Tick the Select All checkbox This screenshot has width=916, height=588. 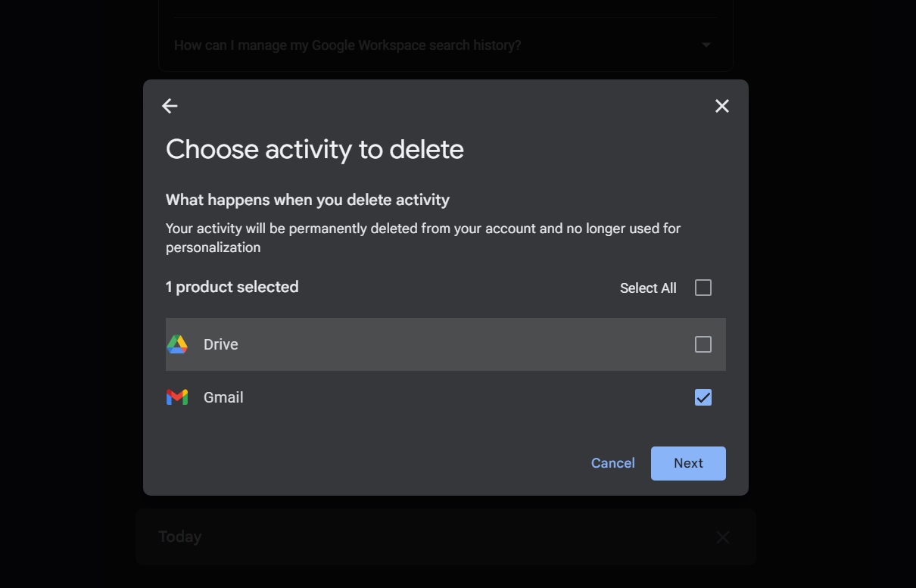coord(703,288)
